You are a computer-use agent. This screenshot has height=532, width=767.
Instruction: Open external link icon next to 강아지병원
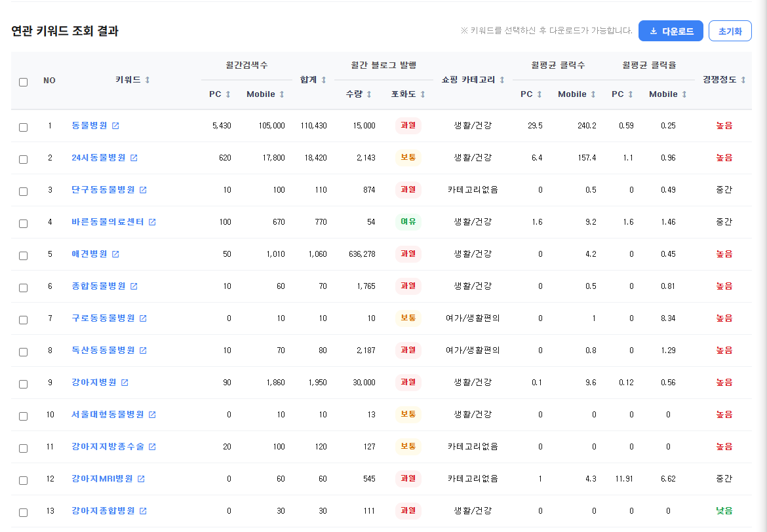pos(125,383)
